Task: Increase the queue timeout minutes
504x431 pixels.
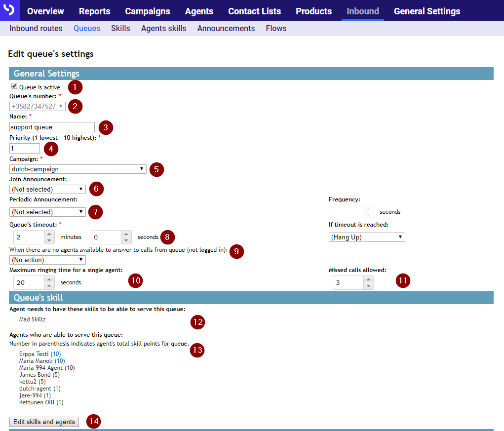Action: [49, 234]
